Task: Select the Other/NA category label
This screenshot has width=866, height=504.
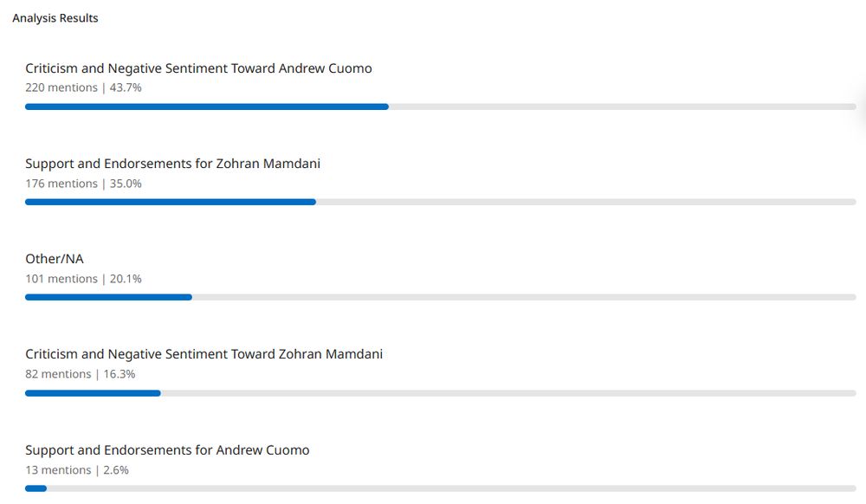Action: (x=55, y=259)
